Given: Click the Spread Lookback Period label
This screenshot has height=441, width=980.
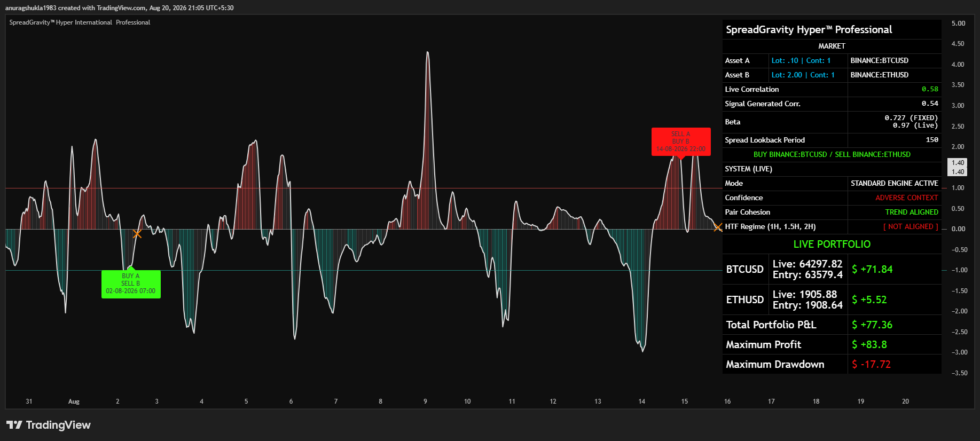Looking at the screenshot, I should (764, 140).
